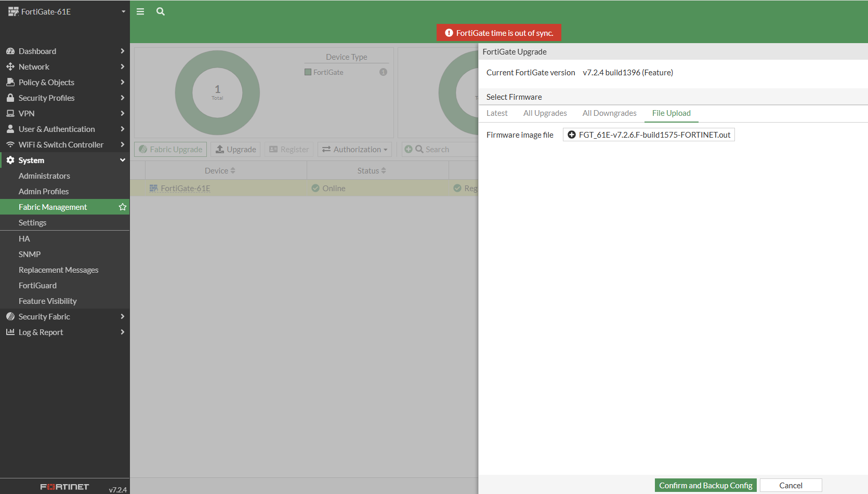Expand the Dashboard menu chevron
The image size is (868, 494).
click(x=123, y=51)
